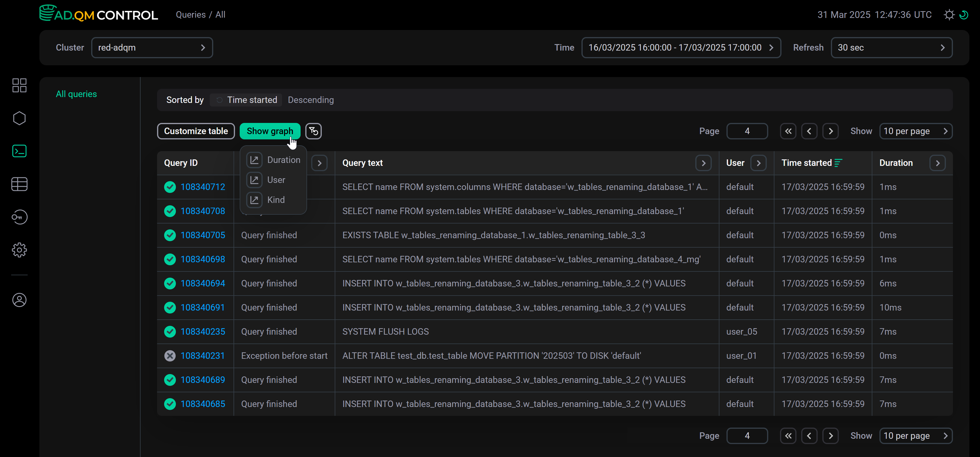Open the Cluster red-adqm dropdown
The height and width of the screenshot is (457, 980).
coord(152,48)
